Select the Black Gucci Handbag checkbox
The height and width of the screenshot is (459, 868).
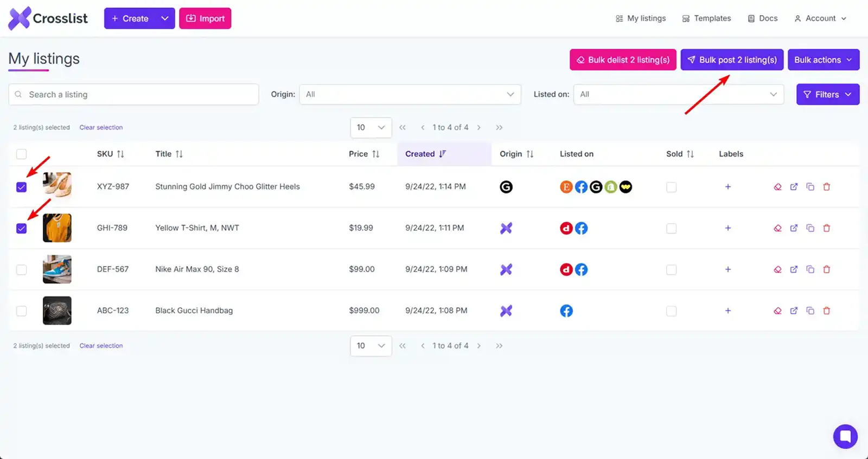tap(21, 311)
